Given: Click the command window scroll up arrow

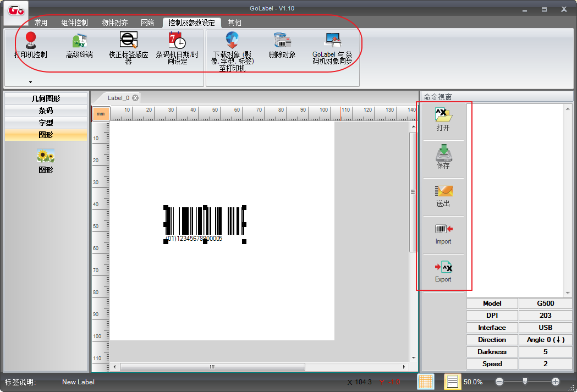Looking at the screenshot, I should pos(568,109).
